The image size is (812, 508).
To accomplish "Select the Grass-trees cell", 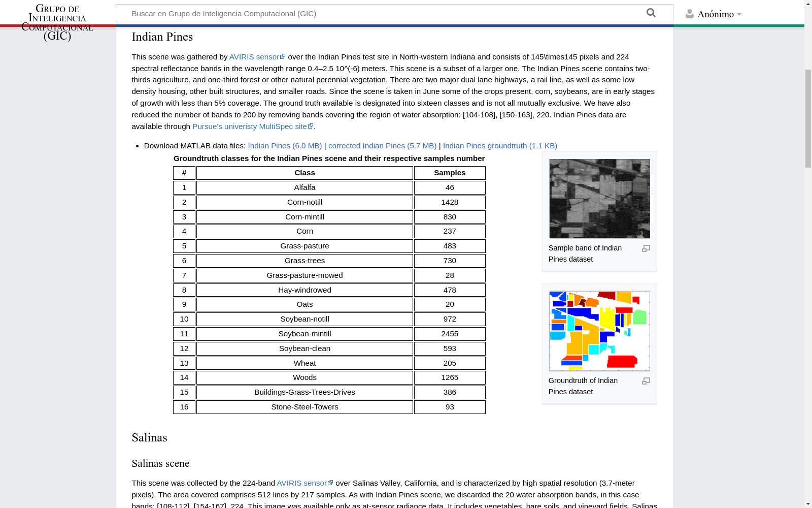I will (304, 261).
